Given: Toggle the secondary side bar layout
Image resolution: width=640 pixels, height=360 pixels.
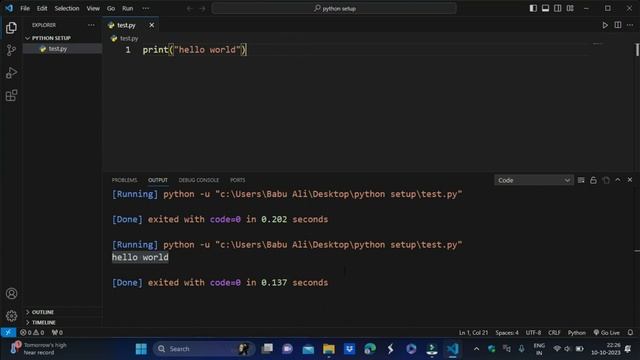Looking at the screenshot, I should [558, 8].
